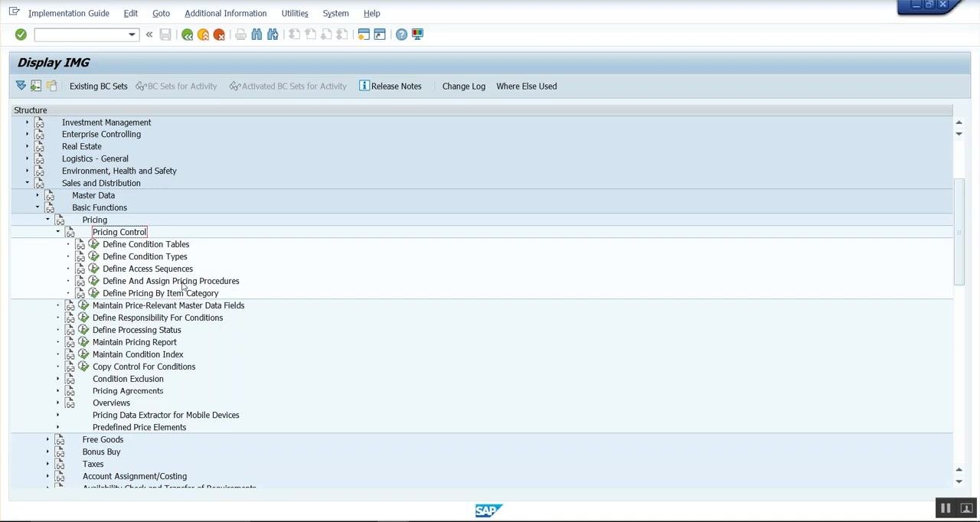The height and width of the screenshot is (522, 980).
Task: Click the Where Else Used button
Action: [x=527, y=86]
